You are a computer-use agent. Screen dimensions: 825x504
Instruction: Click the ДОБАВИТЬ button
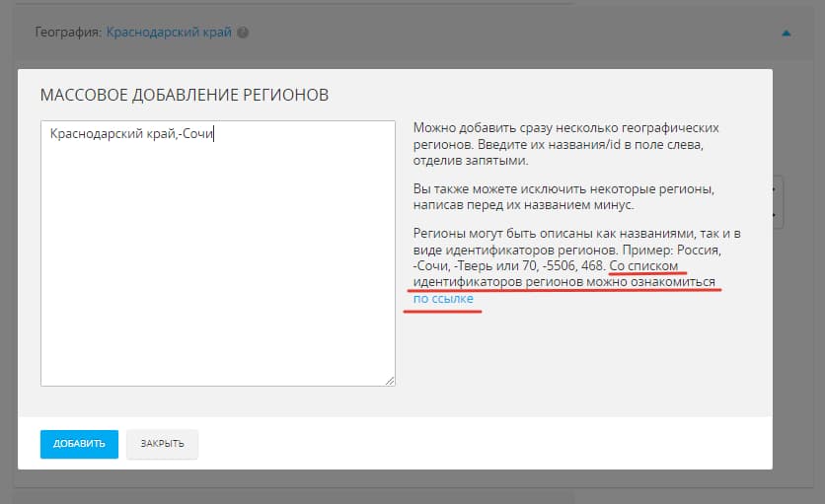tap(79, 444)
